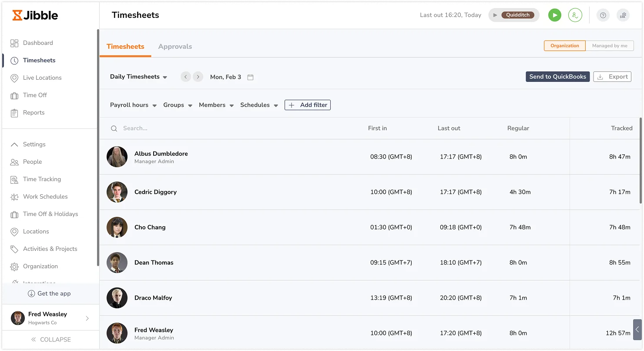Switch view to Organization

(x=564, y=45)
